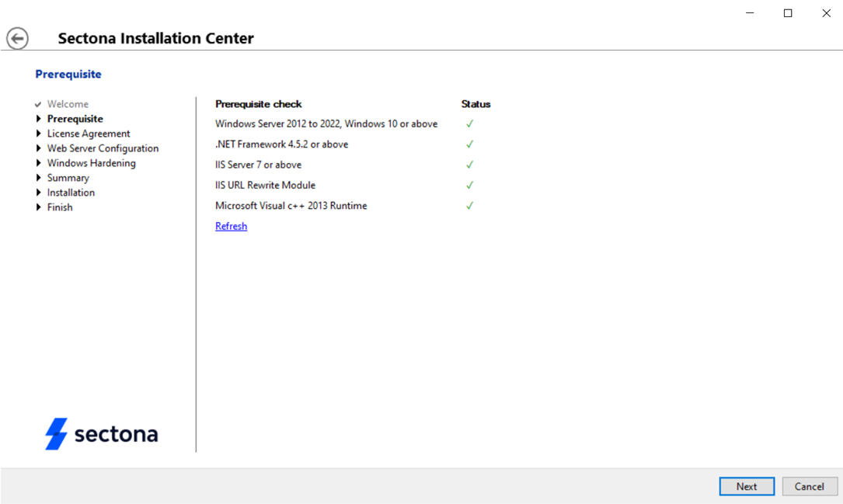Click the green check for IIS URL Rewrite Module
Screen dimensions: 843x504
click(x=469, y=185)
